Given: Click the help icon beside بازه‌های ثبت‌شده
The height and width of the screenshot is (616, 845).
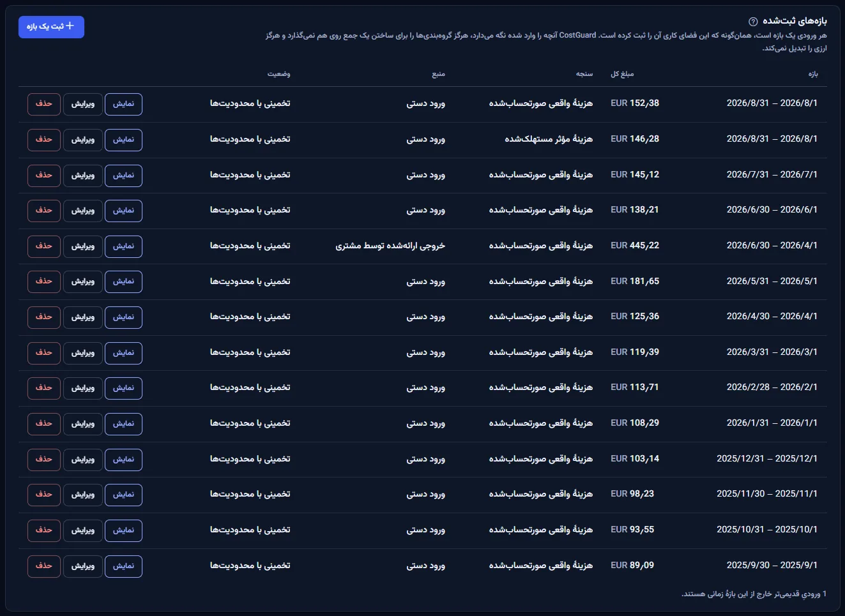Looking at the screenshot, I should pyautogui.click(x=753, y=22).
